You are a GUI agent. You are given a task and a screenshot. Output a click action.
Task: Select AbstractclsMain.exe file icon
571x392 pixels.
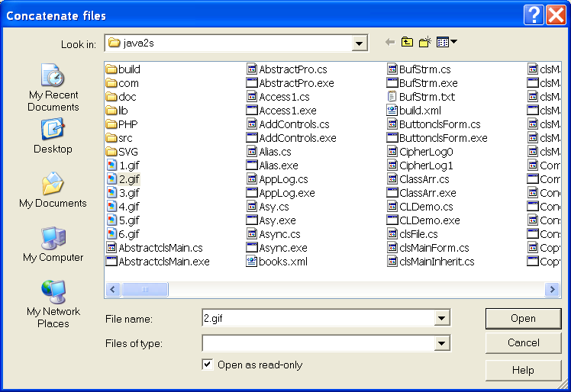(x=111, y=262)
